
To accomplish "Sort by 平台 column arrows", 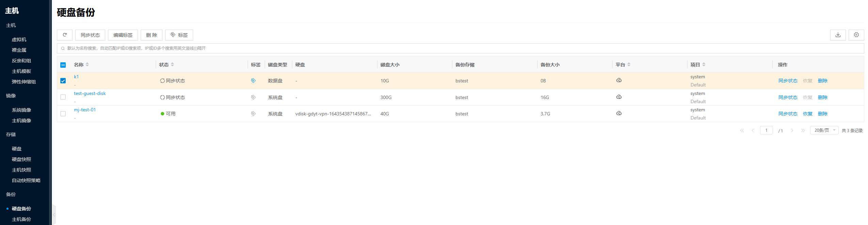I will pos(629,64).
